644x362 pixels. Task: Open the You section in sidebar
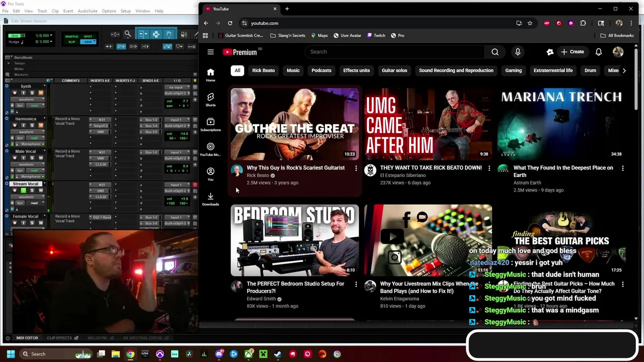210,174
